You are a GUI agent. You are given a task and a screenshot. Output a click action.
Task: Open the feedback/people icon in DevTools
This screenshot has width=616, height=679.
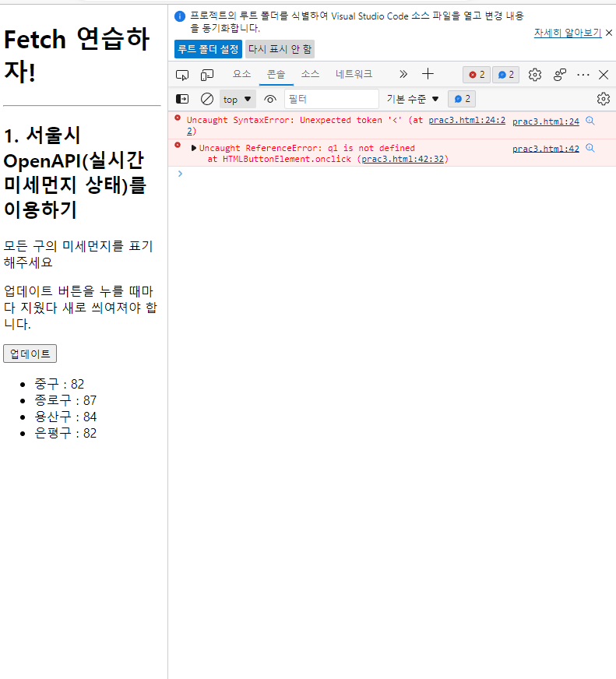(x=560, y=75)
